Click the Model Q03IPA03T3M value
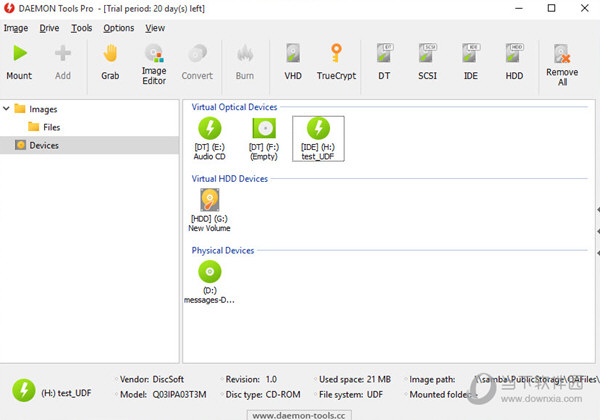The height and width of the screenshot is (420, 600). 179,394
